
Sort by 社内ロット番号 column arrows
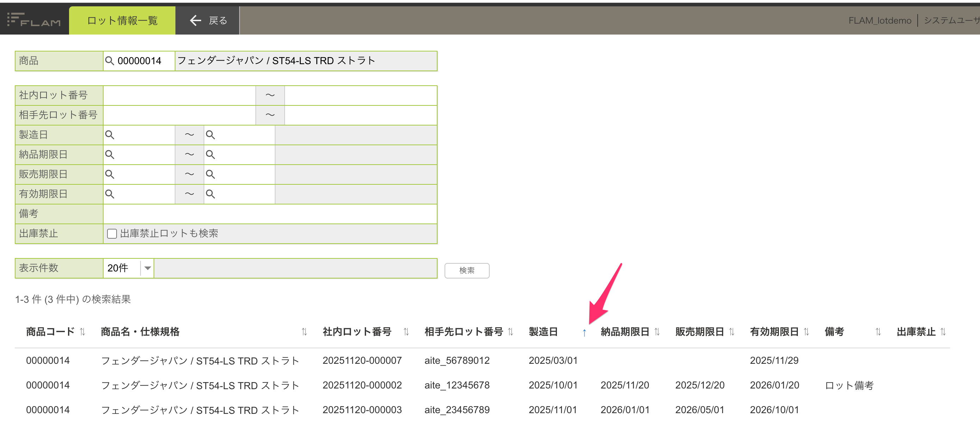tap(406, 332)
